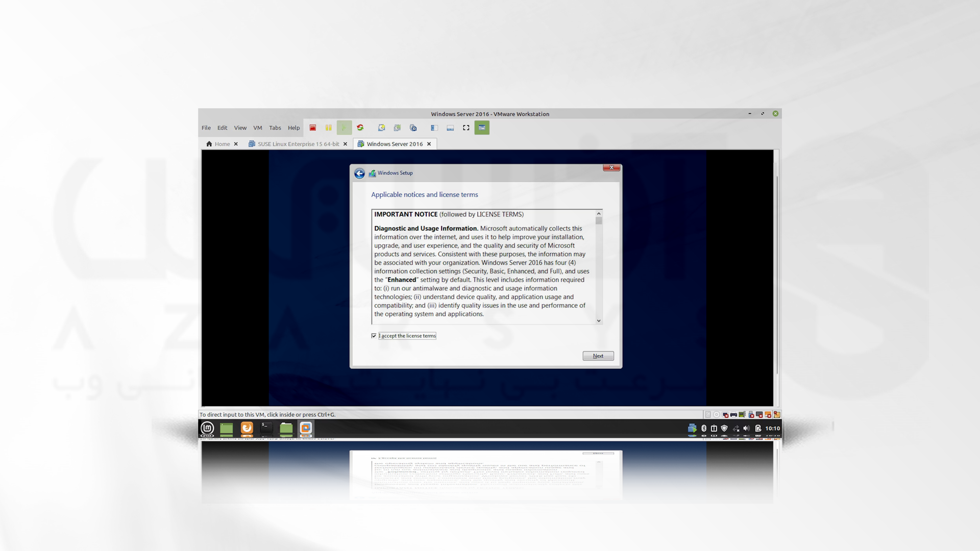Toggle 'I accept the license terms' checkbox
This screenshot has width=980, height=551.
pyautogui.click(x=373, y=336)
